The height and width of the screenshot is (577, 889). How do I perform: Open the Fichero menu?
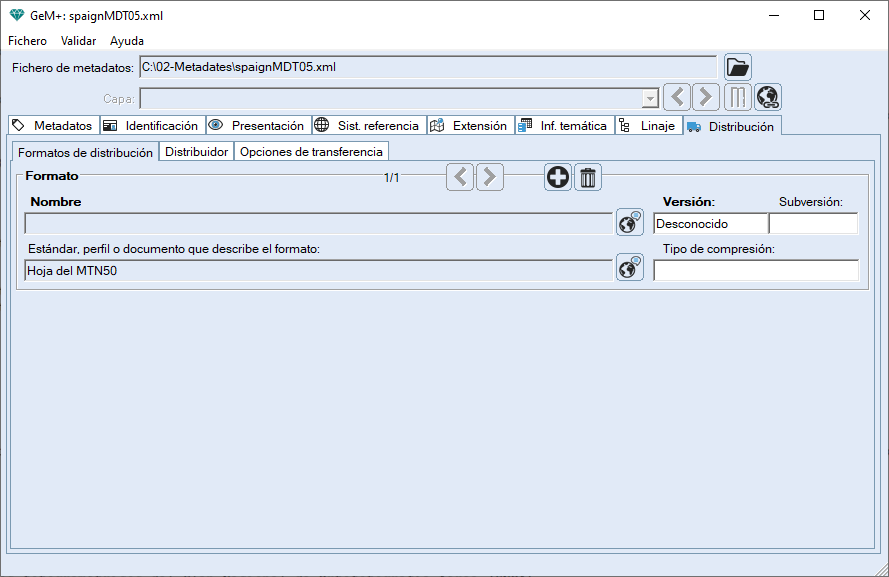pos(27,41)
